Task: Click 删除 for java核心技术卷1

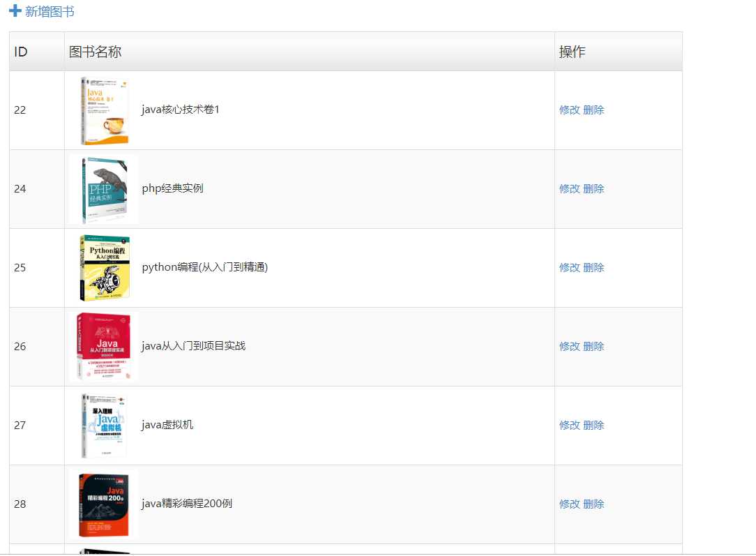Action: (x=594, y=110)
